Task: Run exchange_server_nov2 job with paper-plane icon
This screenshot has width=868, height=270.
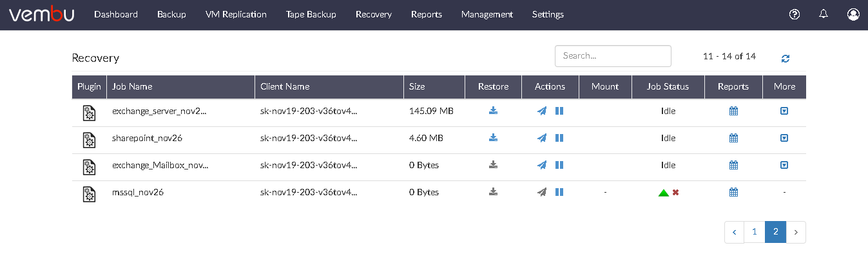Action: coord(542,111)
